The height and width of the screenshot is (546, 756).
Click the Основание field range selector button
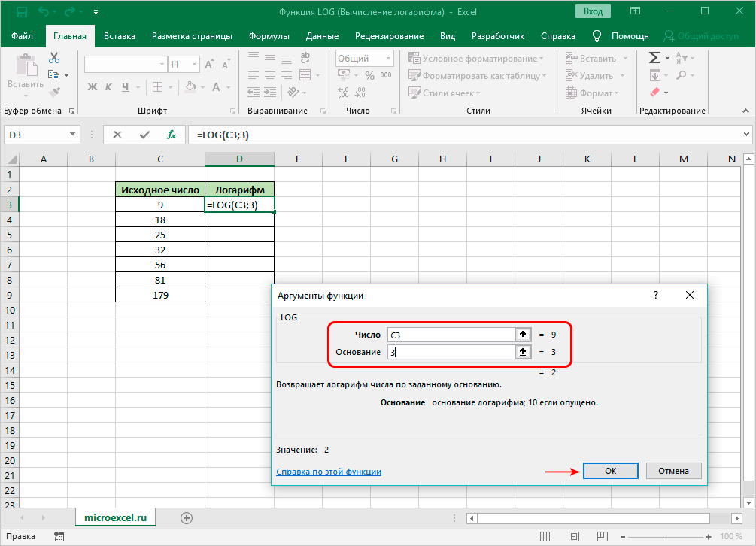point(521,352)
